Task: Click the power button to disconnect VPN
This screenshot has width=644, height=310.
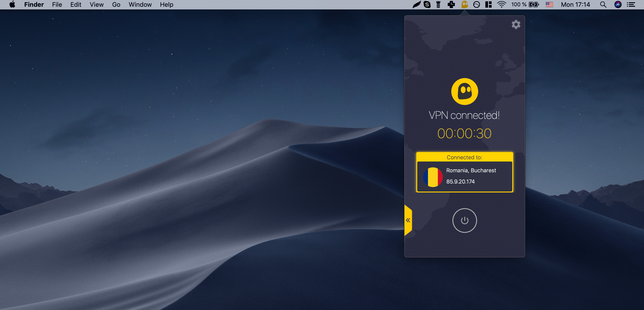Action: (464, 220)
